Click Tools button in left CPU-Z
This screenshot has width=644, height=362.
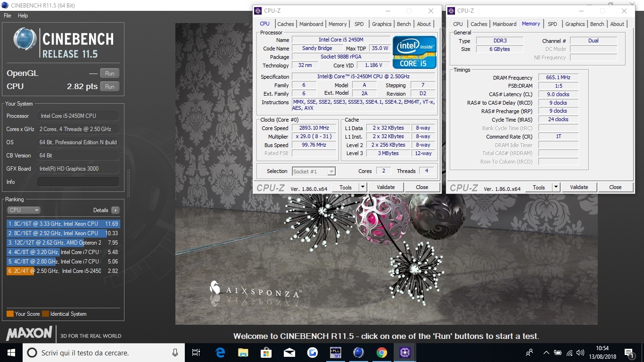346,187
